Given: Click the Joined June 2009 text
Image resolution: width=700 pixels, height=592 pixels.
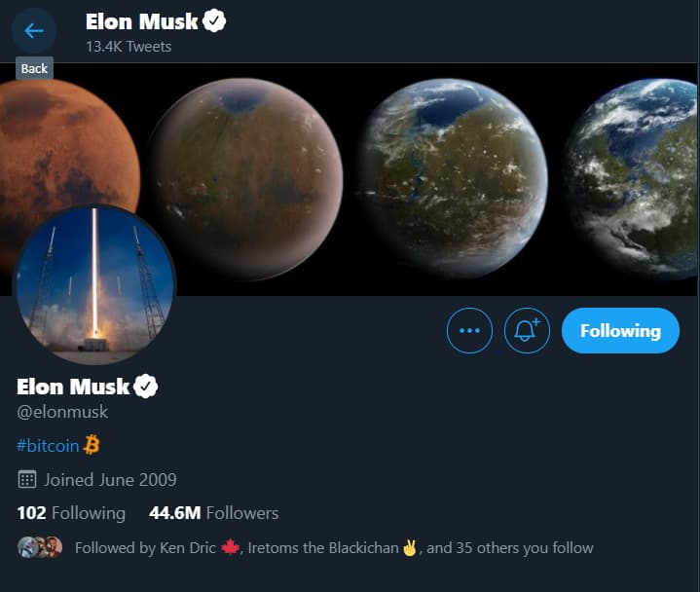Looking at the screenshot, I should point(110,479).
